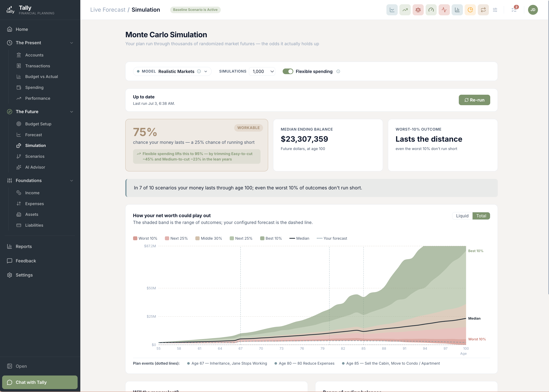
Task: Click the gauge speedometer toolbar icon
Action: (431, 10)
